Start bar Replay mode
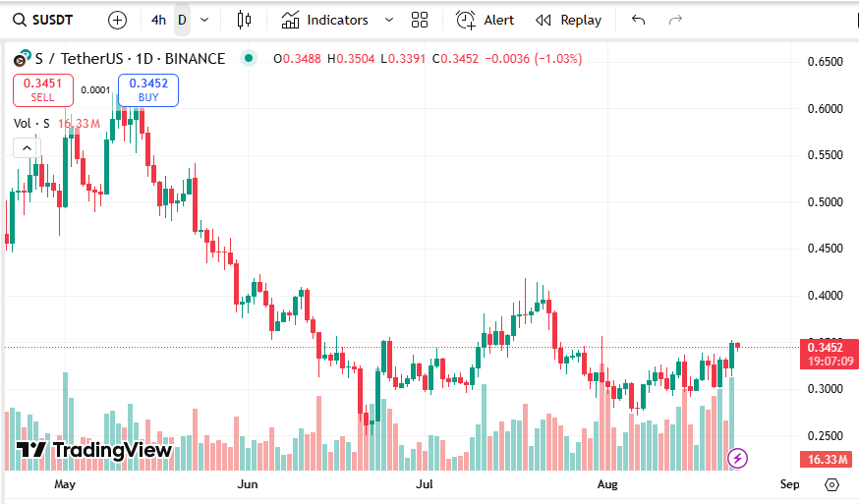859x504 pixels. [x=569, y=20]
